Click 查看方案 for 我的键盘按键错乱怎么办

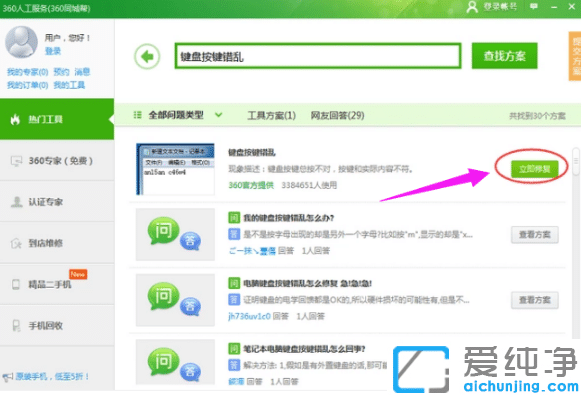535,235
